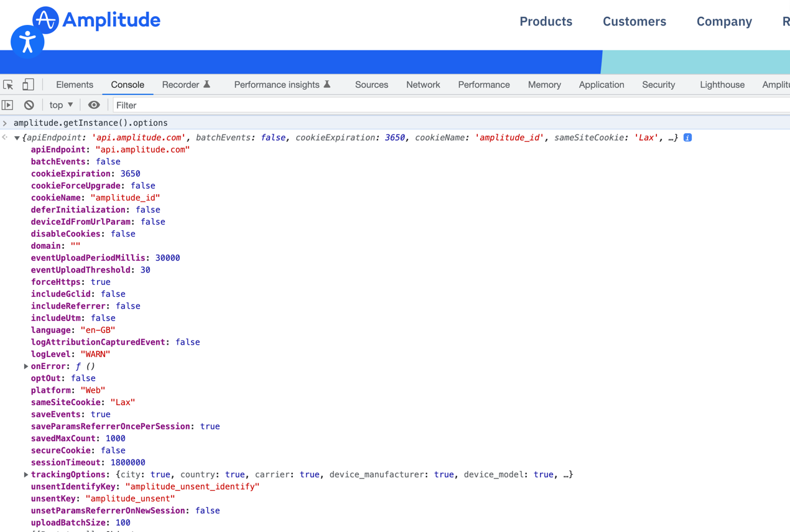Open the Elements tab
Image resolution: width=790 pixels, height=532 pixels.
click(x=75, y=85)
